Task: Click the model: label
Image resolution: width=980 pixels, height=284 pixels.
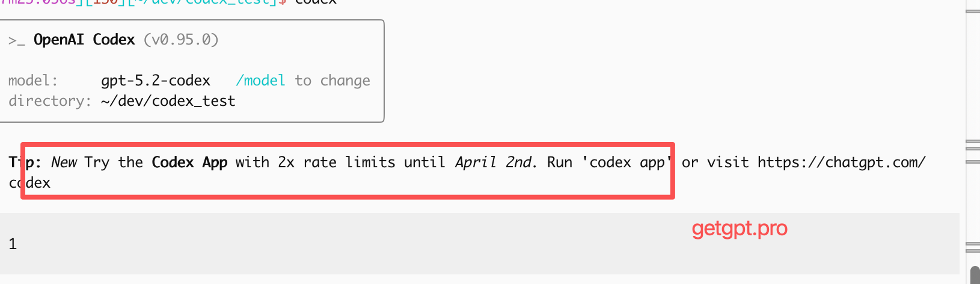Action: tap(33, 81)
